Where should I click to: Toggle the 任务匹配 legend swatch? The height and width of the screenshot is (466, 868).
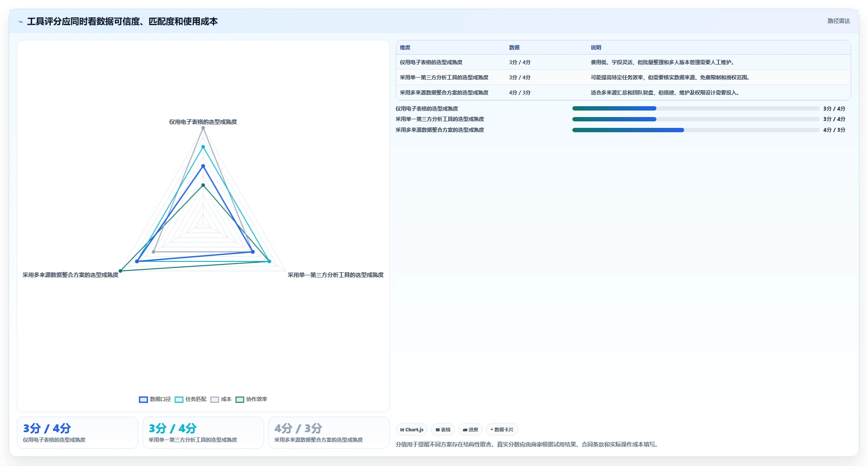(x=179, y=399)
